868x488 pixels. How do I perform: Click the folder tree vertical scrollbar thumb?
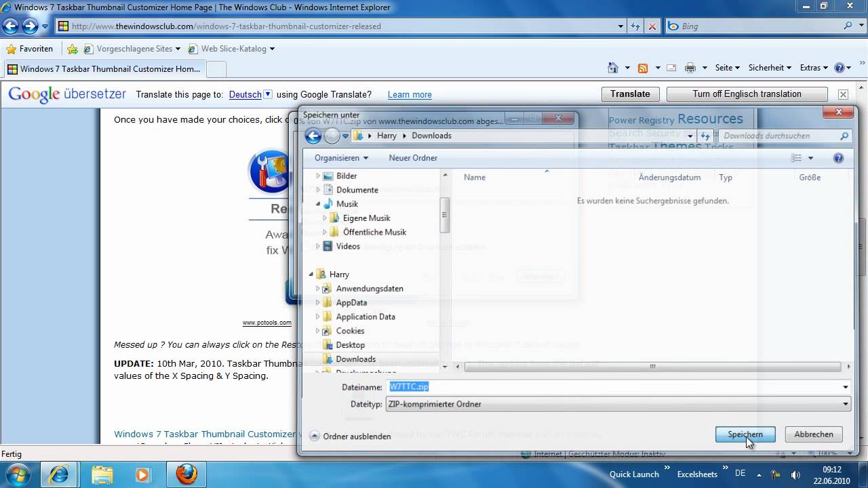click(445, 216)
